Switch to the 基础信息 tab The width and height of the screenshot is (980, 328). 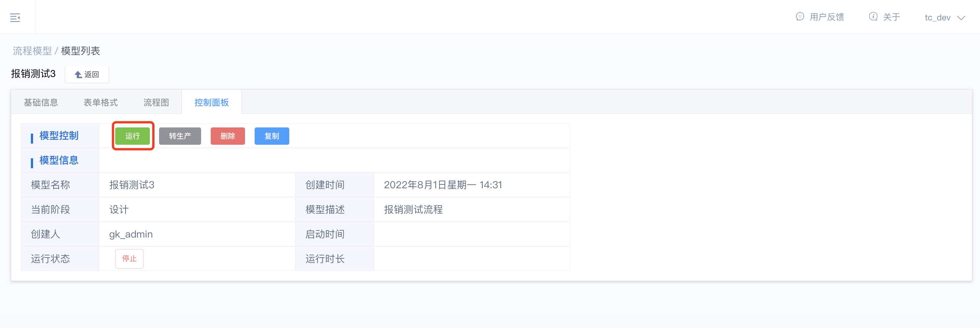pyautogui.click(x=41, y=102)
